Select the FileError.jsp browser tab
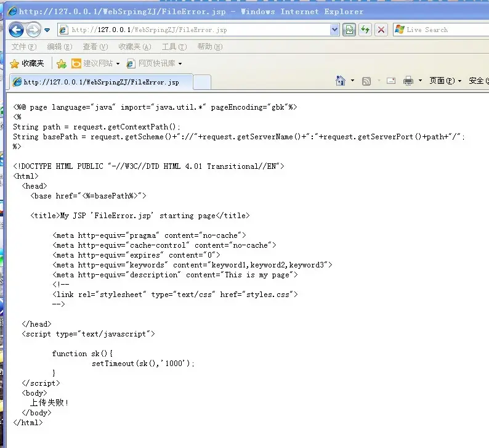The image size is (489, 448). 101,83
